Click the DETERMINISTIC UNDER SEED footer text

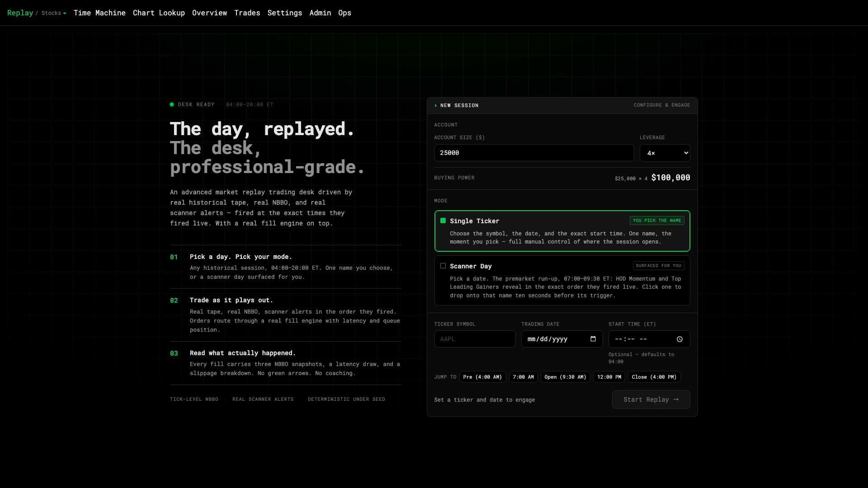point(346,399)
